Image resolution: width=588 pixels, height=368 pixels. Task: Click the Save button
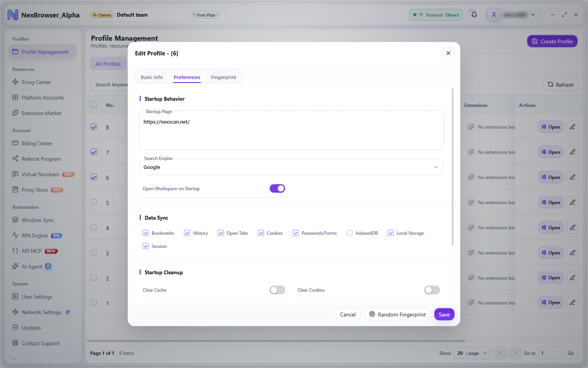(x=444, y=314)
